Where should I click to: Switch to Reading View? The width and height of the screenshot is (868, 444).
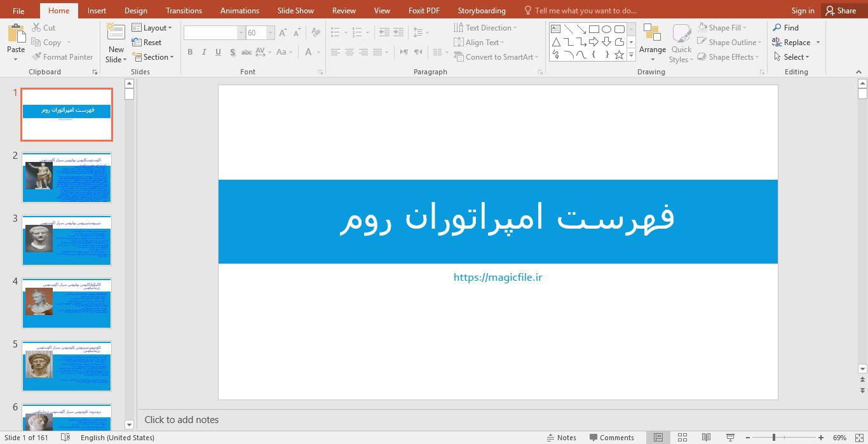(x=706, y=438)
